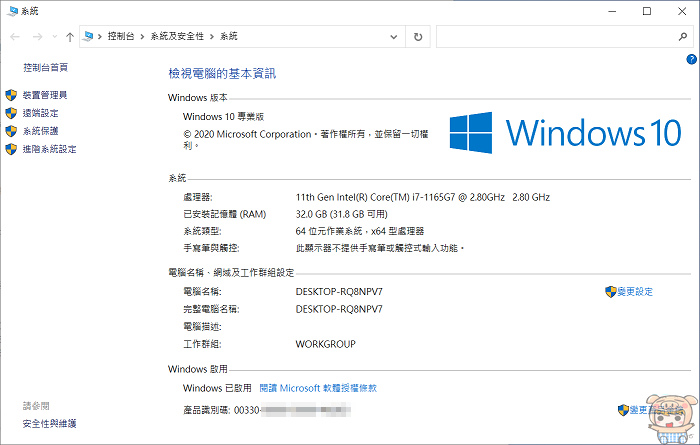700x445 pixels.
Task: Open 系統保護 from the sidebar
Action: 41,131
